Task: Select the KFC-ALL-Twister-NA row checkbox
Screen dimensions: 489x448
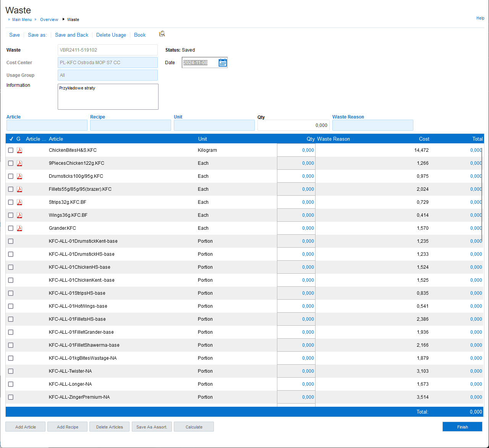Action: (x=11, y=371)
